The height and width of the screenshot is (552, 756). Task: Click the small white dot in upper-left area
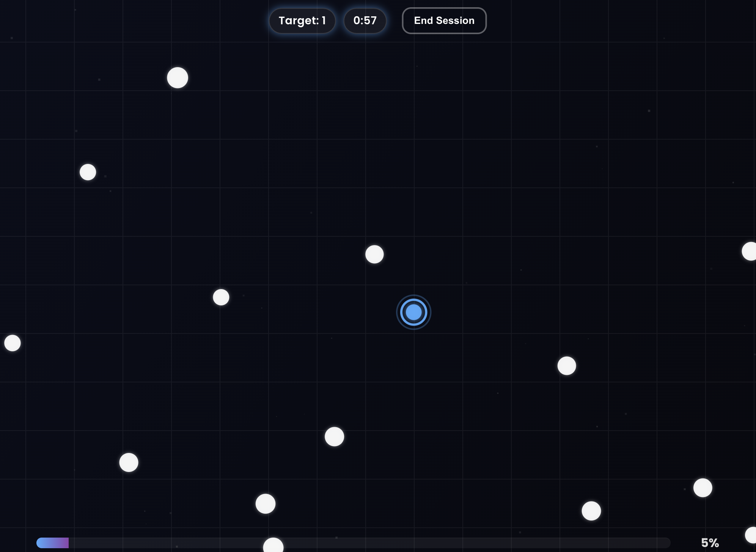[x=88, y=172]
